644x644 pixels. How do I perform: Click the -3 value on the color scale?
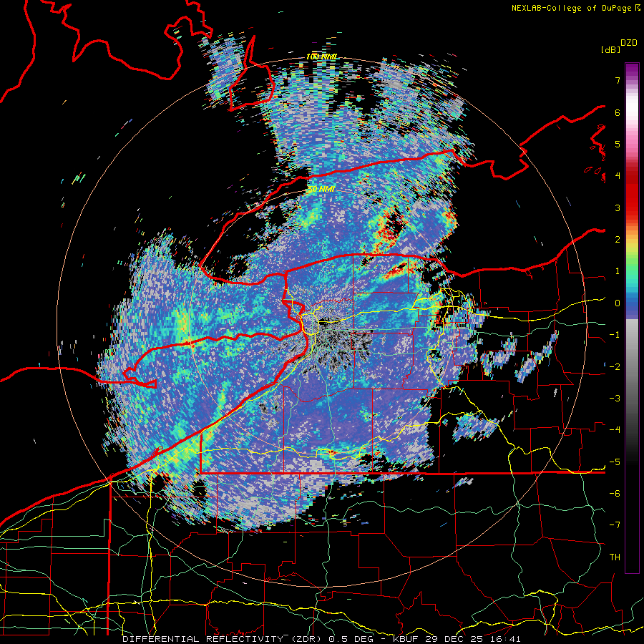click(x=615, y=399)
